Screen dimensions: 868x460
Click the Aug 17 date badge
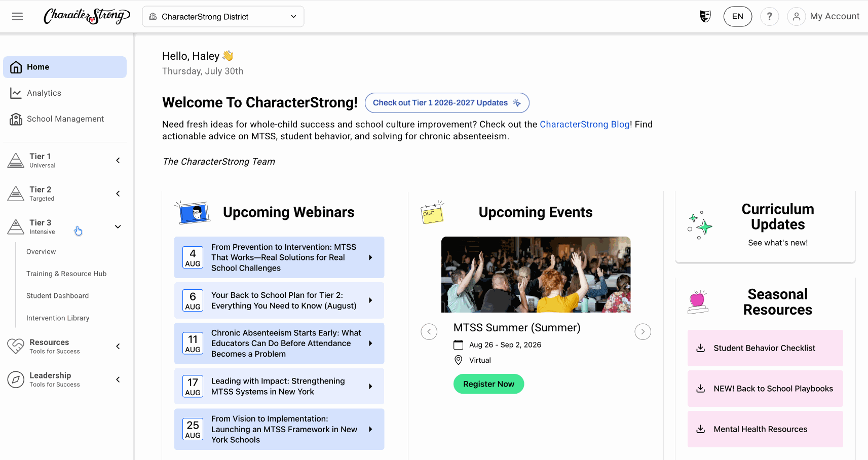(x=193, y=387)
